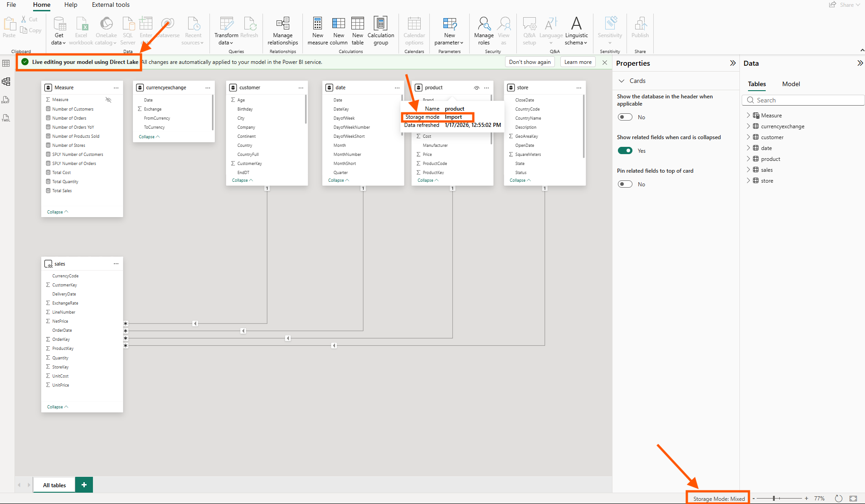Open the Help ribbon tab
Image resolution: width=865 pixels, height=504 pixels.
[x=71, y=5]
